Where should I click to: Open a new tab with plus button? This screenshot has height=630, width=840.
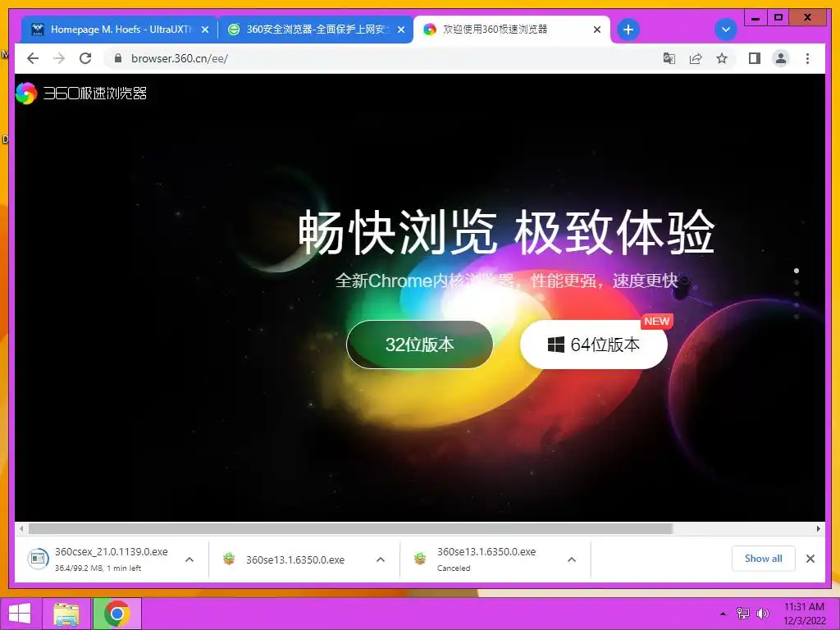[628, 30]
